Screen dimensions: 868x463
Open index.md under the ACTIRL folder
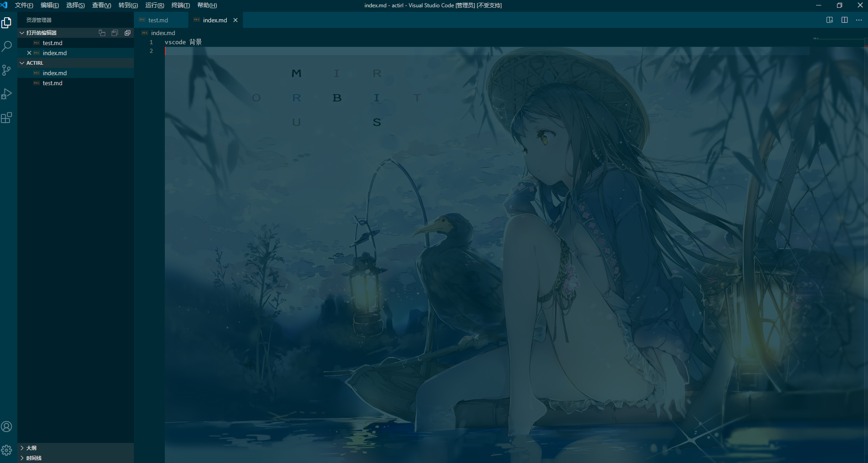(76, 73)
